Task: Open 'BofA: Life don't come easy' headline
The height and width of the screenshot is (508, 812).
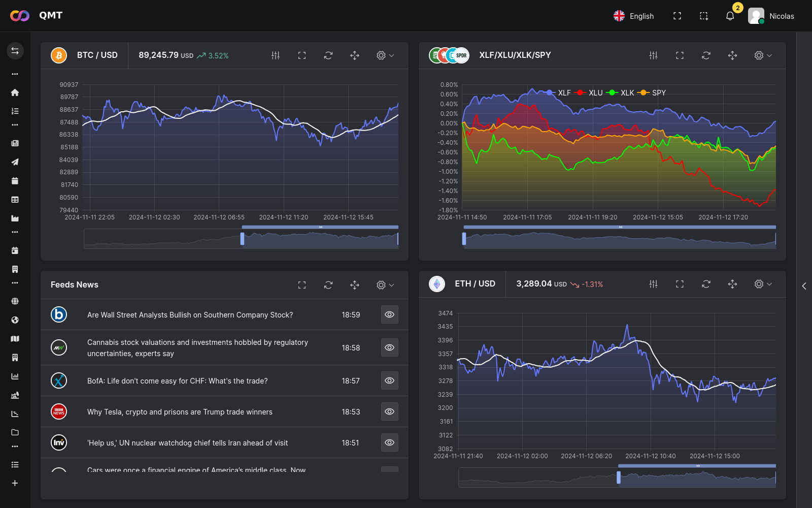Action: click(x=177, y=381)
